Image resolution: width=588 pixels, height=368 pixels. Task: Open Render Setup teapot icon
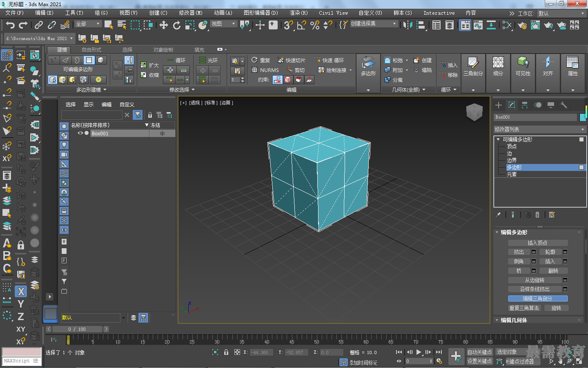pos(522,25)
